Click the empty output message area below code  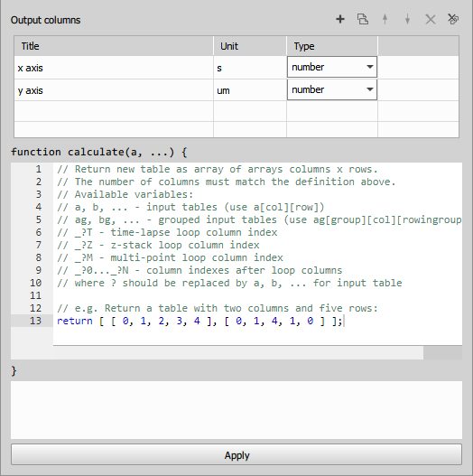pyautogui.click(x=236, y=410)
